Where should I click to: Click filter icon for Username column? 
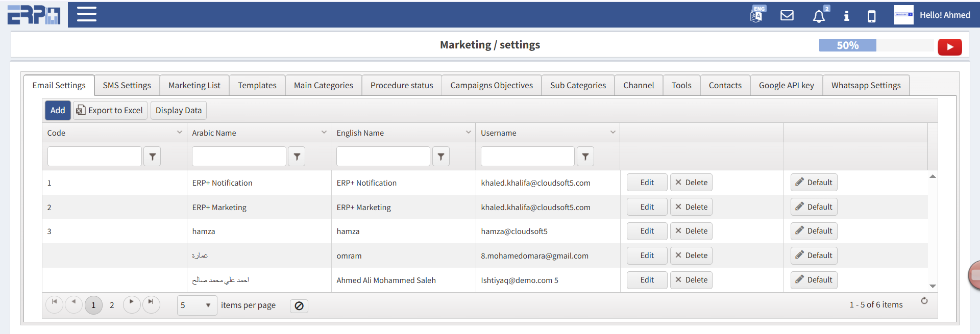(585, 157)
